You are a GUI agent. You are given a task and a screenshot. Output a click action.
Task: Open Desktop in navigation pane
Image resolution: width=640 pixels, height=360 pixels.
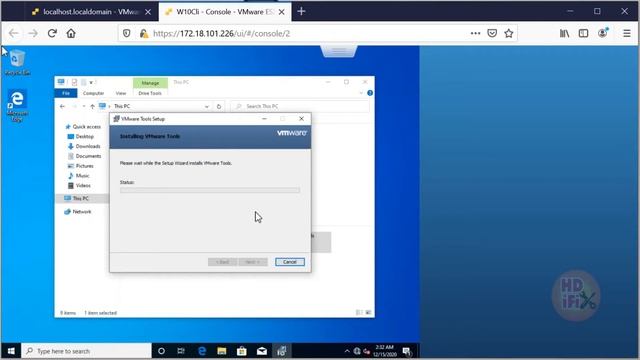81,136
